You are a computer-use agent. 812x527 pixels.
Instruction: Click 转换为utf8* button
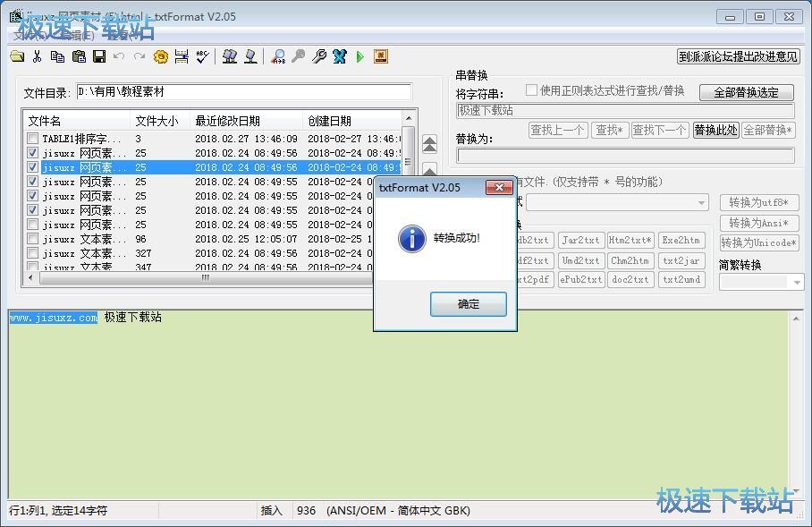(x=759, y=202)
